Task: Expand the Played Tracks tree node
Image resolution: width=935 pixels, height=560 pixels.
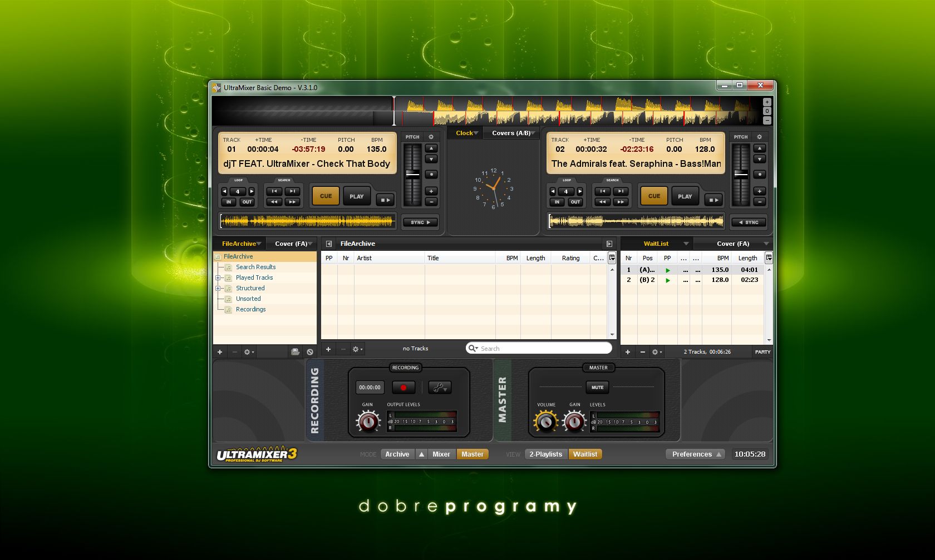Action: pyautogui.click(x=218, y=277)
